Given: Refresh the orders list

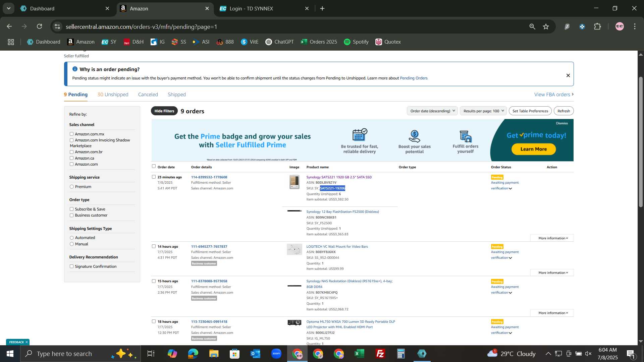Looking at the screenshot, I should pyautogui.click(x=563, y=111).
